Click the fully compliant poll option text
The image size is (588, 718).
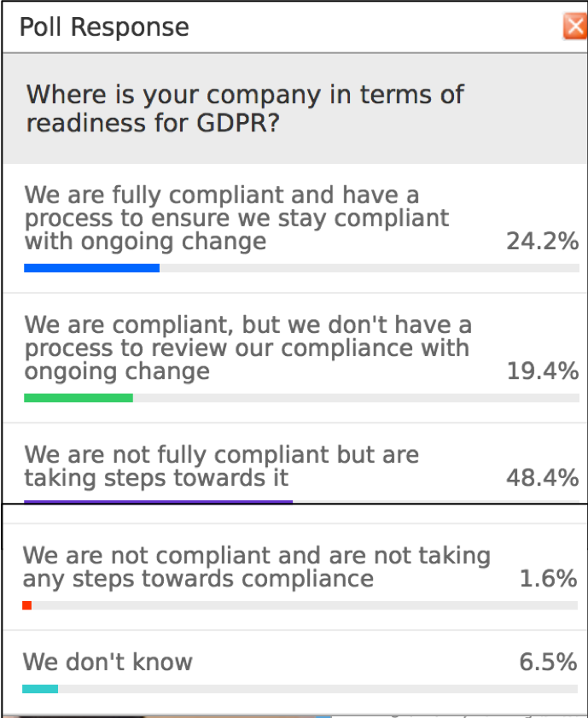point(236,218)
